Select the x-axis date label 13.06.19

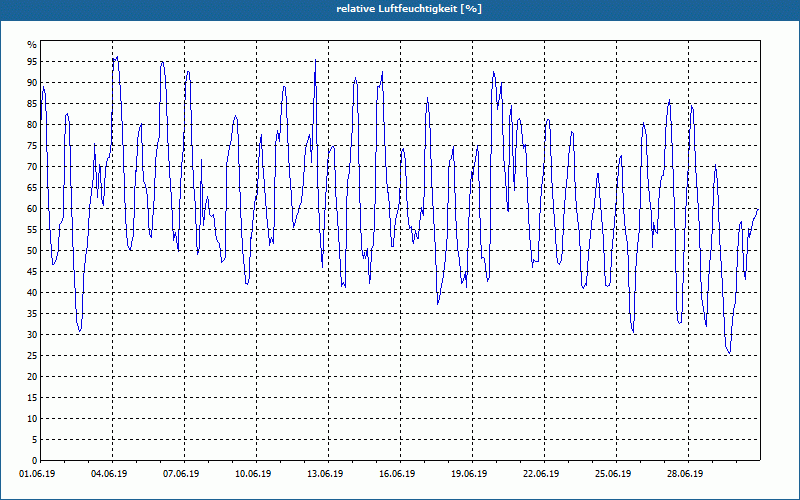pos(325,474)
